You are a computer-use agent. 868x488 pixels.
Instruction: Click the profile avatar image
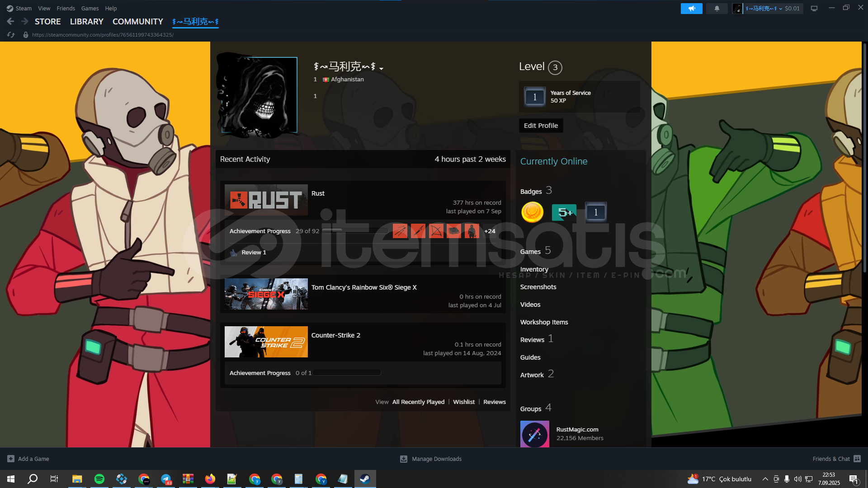pyautogui.click(x=259, y=95)
